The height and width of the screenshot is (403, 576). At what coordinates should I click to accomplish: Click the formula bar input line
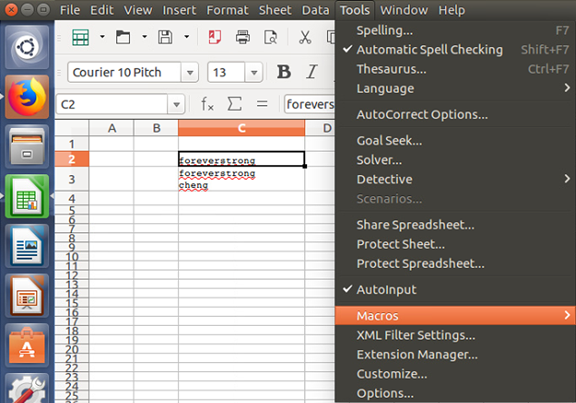coord(310,104)
